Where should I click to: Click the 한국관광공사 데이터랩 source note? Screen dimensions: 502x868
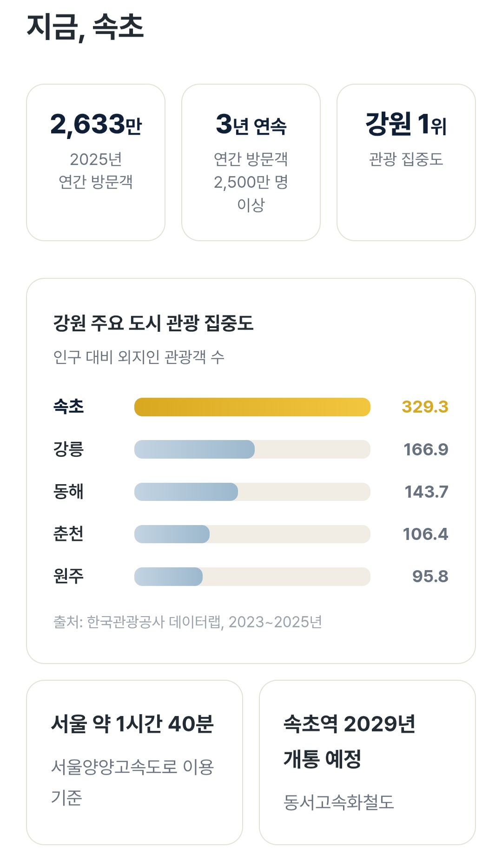click(188, 622)
